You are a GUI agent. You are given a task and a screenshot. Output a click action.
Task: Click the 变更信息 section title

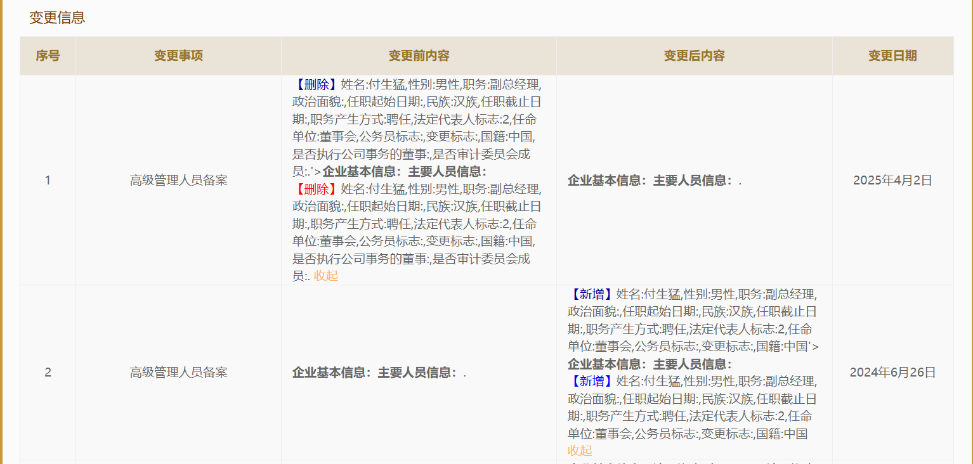pyautogui.click(x=57, y=17)
